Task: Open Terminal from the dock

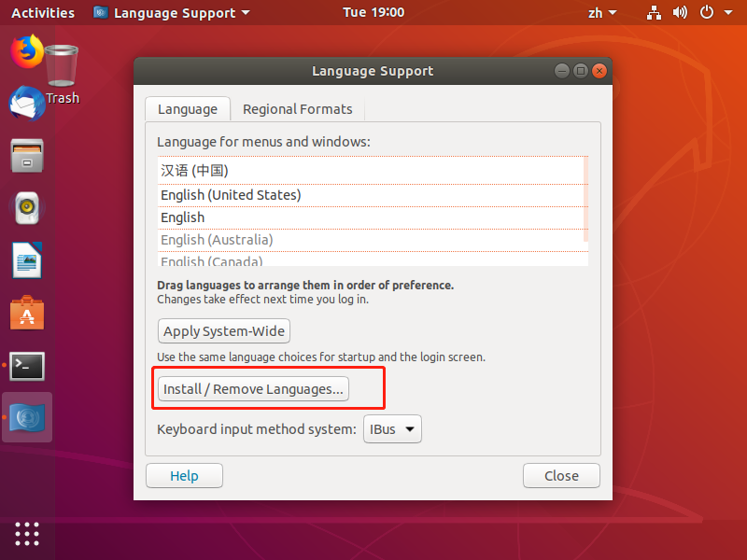Action: [27, 366]
